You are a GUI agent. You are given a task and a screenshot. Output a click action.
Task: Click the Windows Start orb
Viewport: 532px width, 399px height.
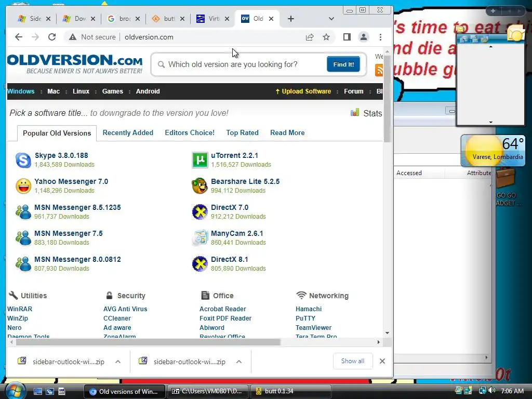click(x=15, y=391)
